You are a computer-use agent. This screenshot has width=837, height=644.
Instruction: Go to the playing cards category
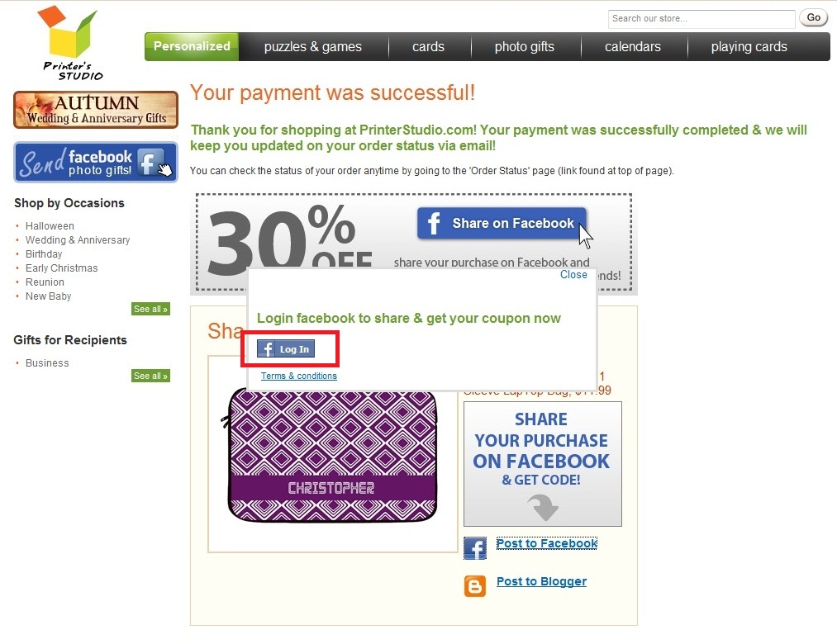point(749,46)
